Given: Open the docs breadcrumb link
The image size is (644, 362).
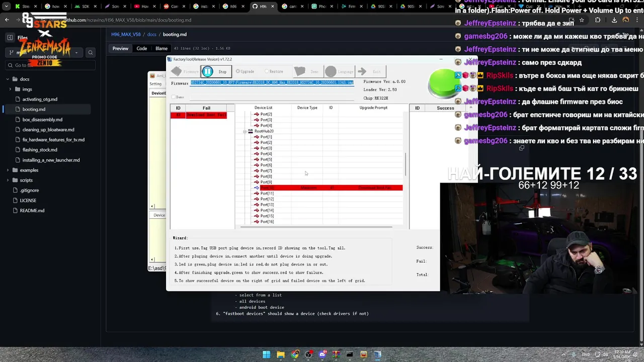Looking at the screenshot, I should tap(151, 34).
